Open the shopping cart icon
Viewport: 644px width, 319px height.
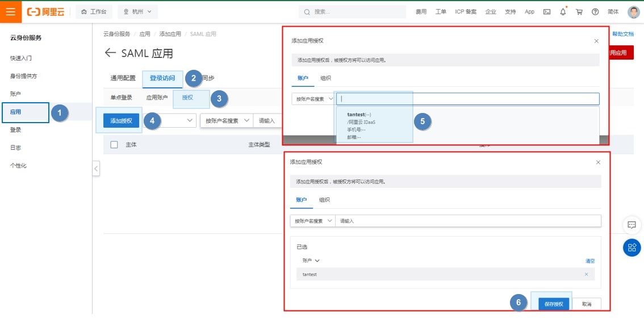click(579, 12)
